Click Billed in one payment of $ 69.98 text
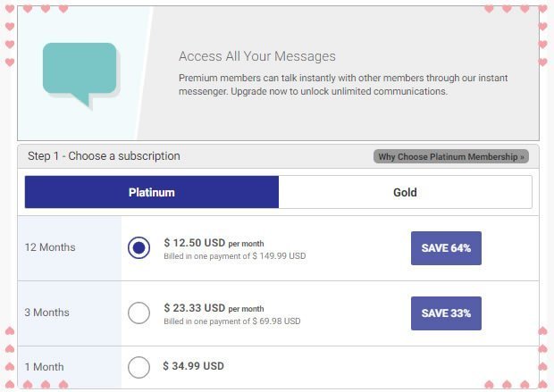 [232, 321]
